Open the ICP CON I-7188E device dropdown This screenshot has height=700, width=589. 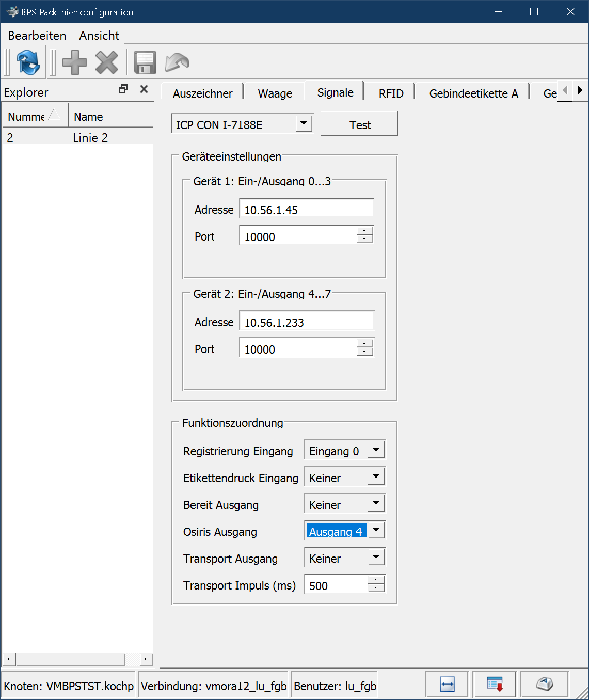click(304, 124)
